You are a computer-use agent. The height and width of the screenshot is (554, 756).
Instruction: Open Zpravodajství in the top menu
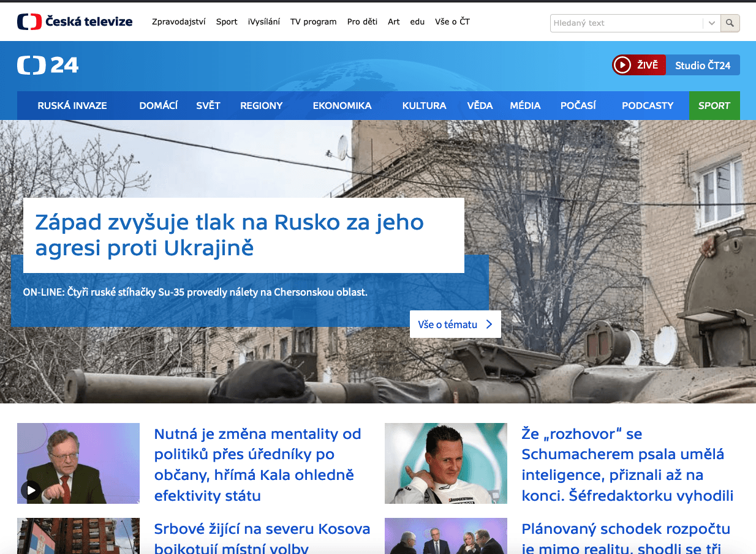179,21
